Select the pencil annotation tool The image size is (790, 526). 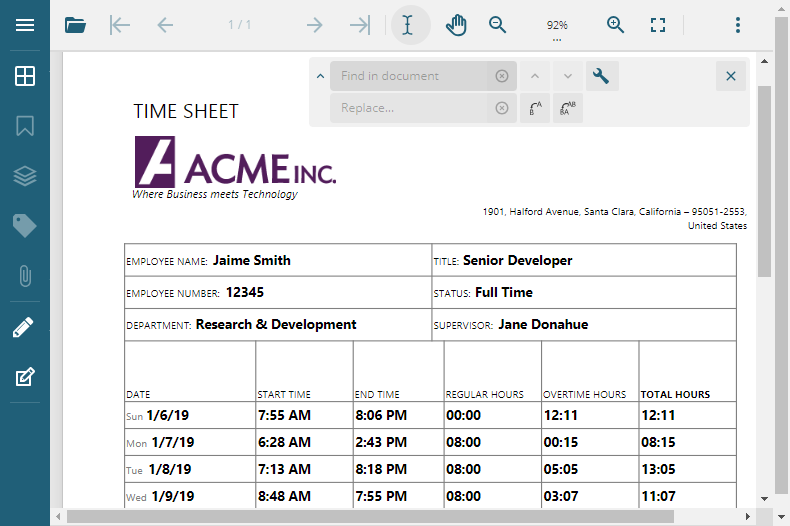tap(24, 327)
